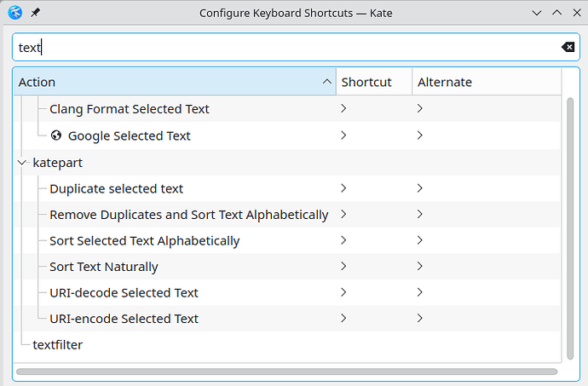Sort by the Action column header
The image size is (588, 386).
170,82
